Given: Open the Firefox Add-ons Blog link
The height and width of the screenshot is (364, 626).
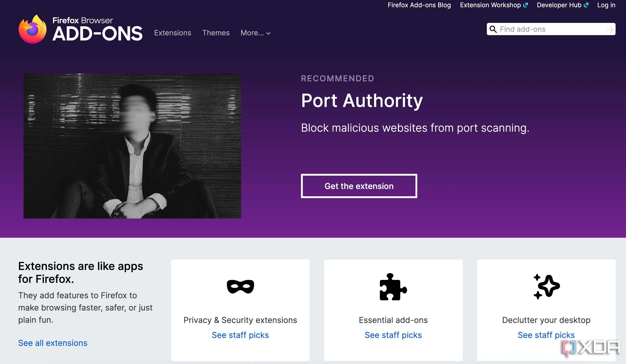Looking at the screenshot, I should coord(419,5).
